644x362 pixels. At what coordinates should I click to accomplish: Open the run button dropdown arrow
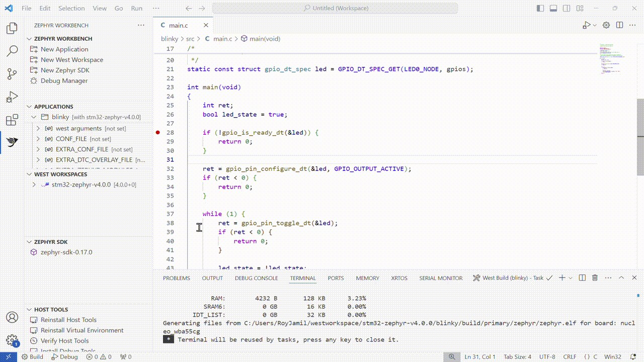(594, 24)
